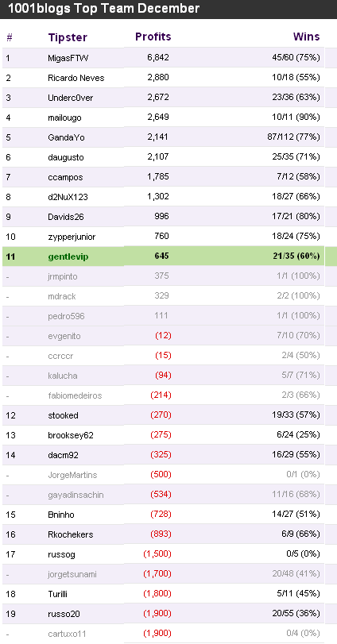Screen dimensions: 337x644
Task: Click Turilli tipster at rank 18
Action: [x=57, y=594]
